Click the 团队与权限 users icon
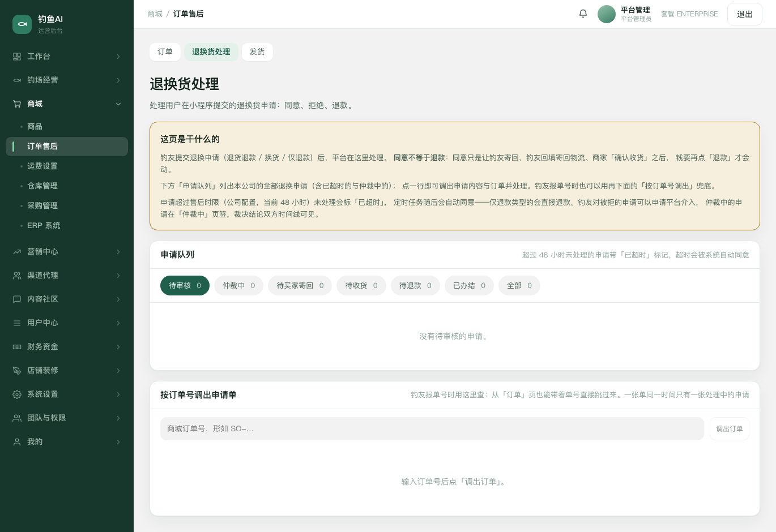 coord(17,418)
